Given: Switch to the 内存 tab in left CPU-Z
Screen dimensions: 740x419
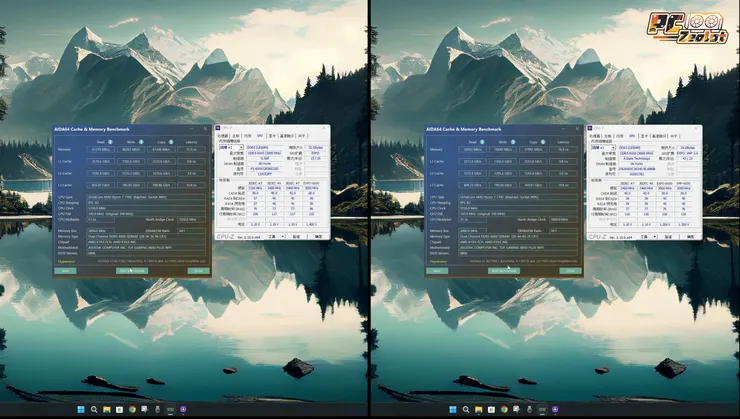Looking at the screenshot, I should pos(247,136).
